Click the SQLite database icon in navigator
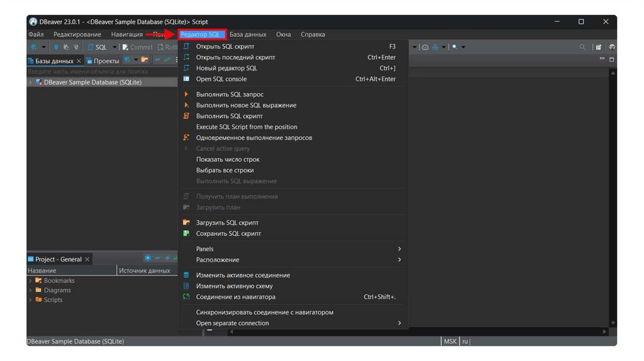 (39, 82)
